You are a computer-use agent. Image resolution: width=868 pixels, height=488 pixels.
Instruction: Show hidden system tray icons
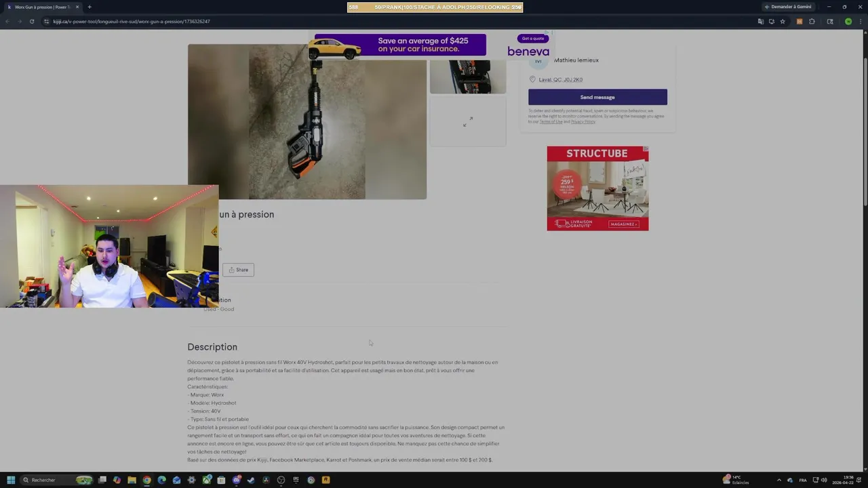point(778,480)
